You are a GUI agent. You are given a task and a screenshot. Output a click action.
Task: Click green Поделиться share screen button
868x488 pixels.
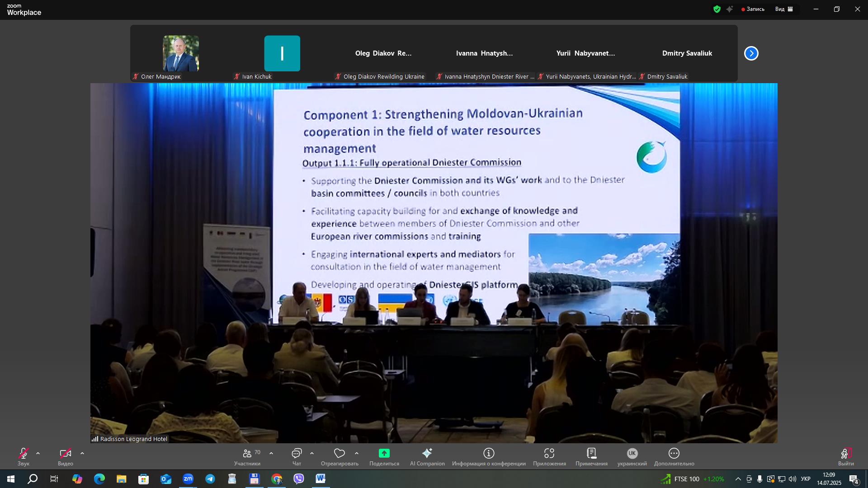click(384, 457)
